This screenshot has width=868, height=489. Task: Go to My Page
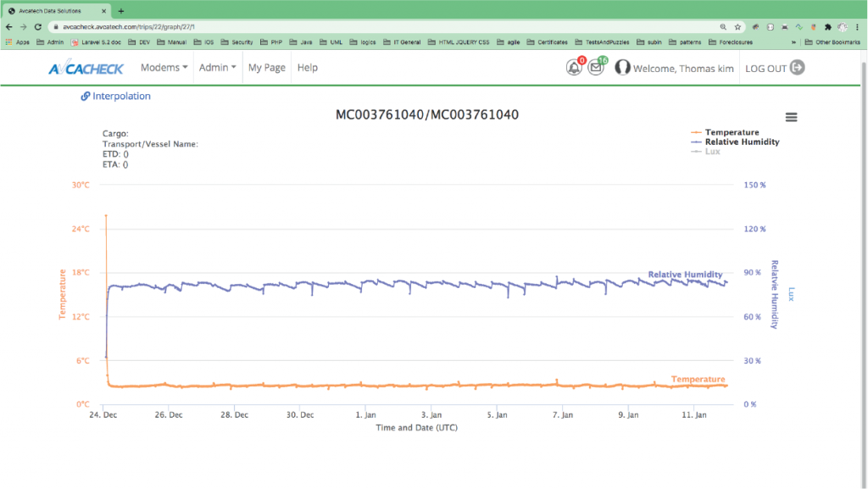click(266, 68)
